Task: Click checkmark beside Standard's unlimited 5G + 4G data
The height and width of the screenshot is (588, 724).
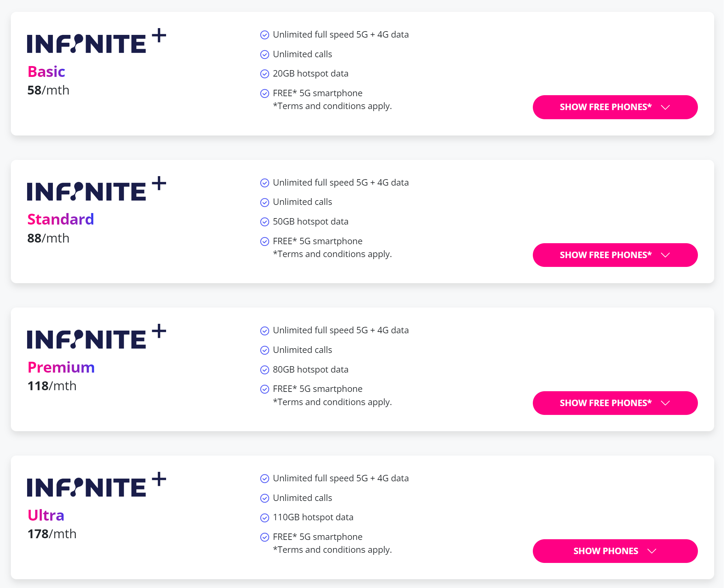Action: point(264,183)
